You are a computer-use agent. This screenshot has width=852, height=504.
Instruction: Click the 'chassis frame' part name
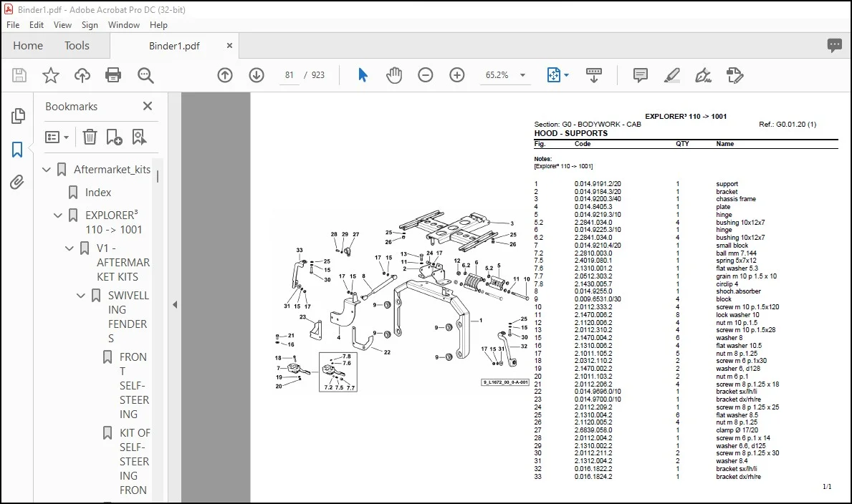pyautogui.click(x=736, y=199)
